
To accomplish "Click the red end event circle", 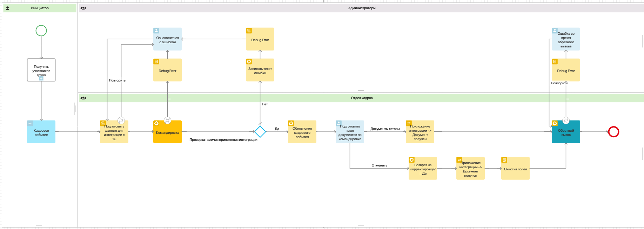I will (613, 132).
